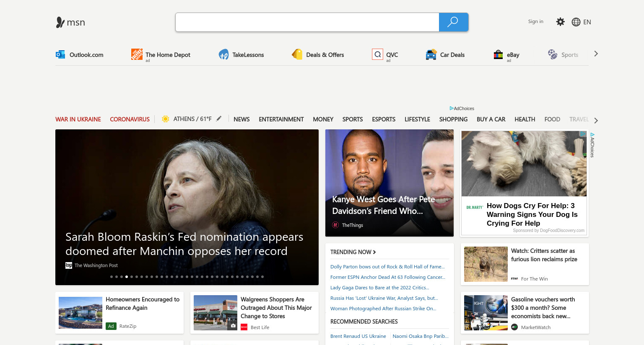Click the MarketWatch source logo

click(x=514, y=327)
